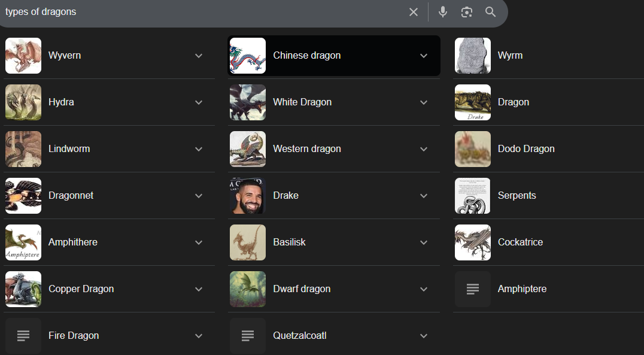Expand the Hydra result arrow
644x355 pixels.
pyautogui.click(x=199, y=102)
